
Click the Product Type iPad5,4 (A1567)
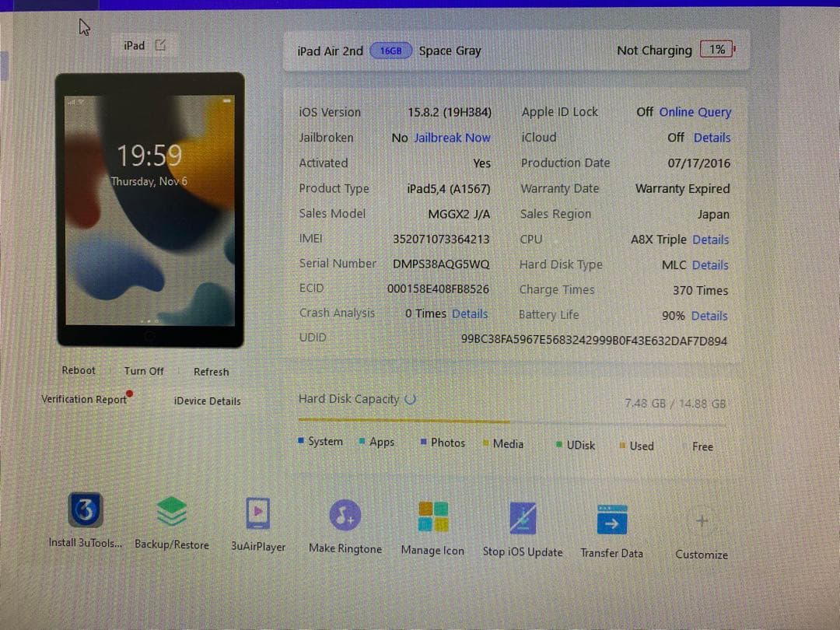(449, 188)
